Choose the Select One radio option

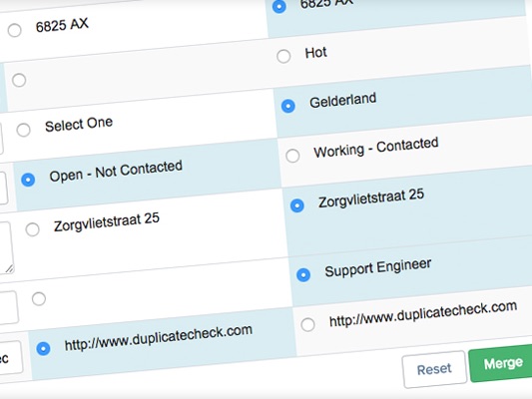[23, 130]
